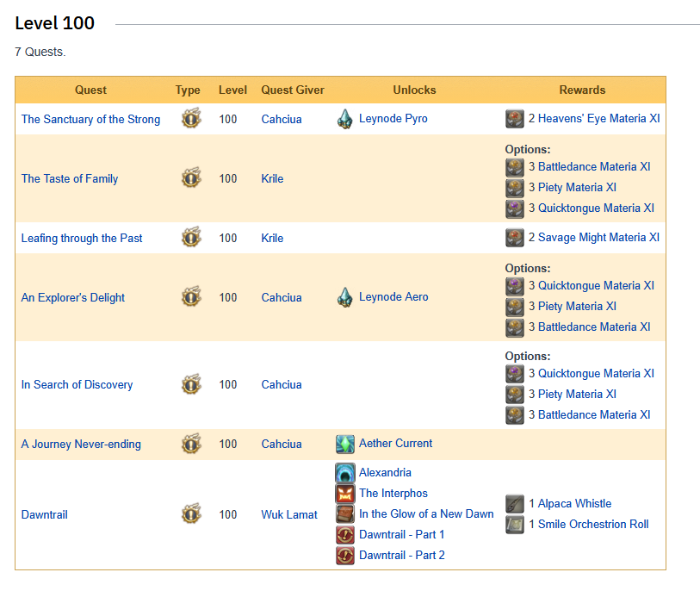Click the quest type icon for Leafing through the Past
Image resolution: width=700 pixels, height=591 pixels.
tap(191, 237)
